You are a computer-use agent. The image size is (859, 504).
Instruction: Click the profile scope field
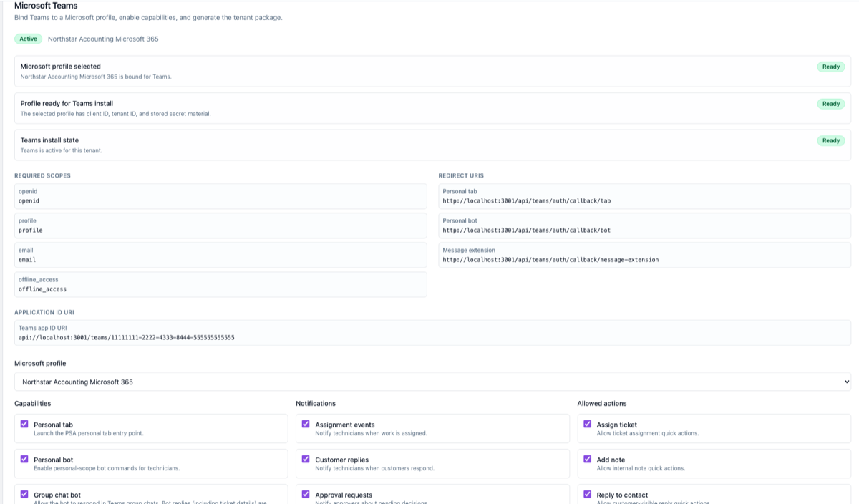coord(220,226)
